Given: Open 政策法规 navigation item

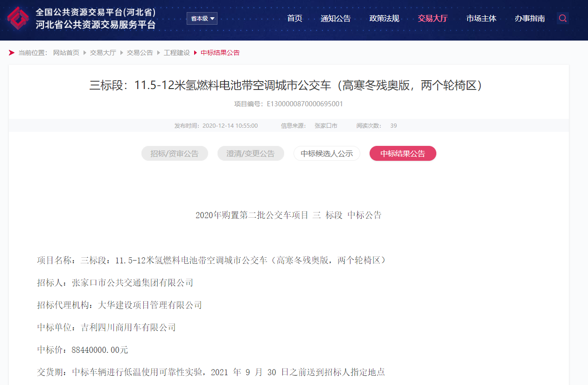Looking at the screenshot, I should pos(384,18).
